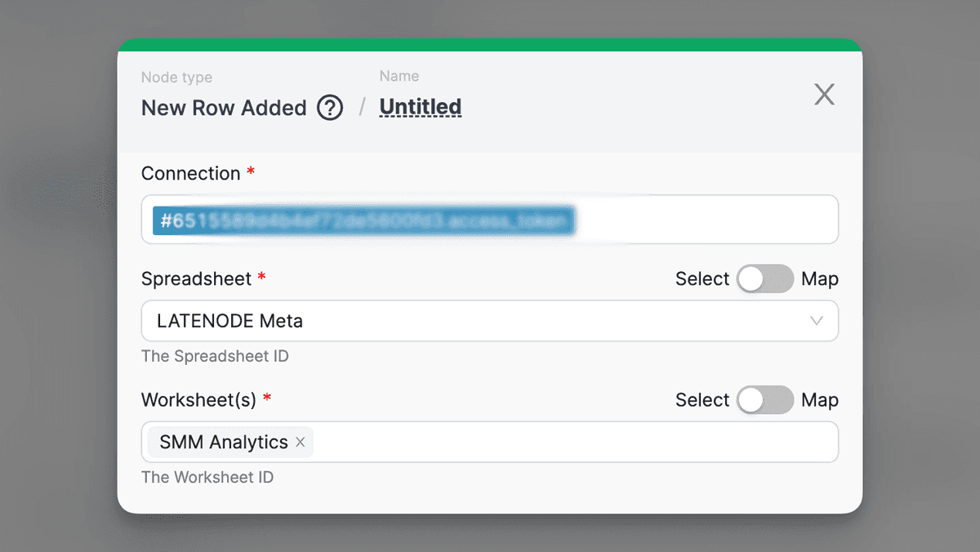
Task: Click the Select label beside Spreadsheet toggle
Action: coord(702,279)
